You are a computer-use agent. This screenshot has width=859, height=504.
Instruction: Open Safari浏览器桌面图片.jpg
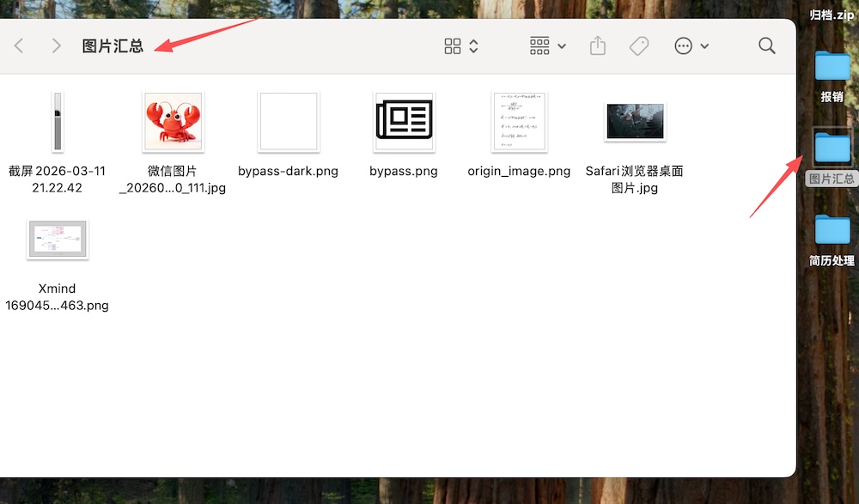634,121
